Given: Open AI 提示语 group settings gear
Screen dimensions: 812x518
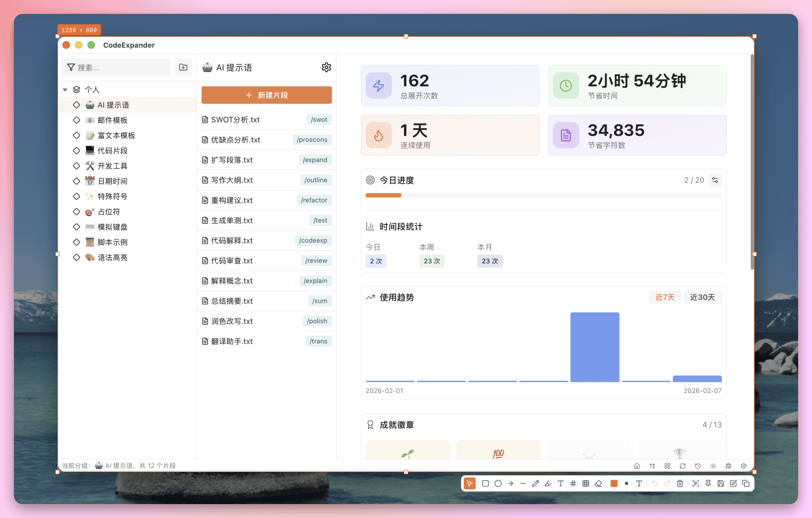Looking at the screenshot, I should tap(326, 67).
